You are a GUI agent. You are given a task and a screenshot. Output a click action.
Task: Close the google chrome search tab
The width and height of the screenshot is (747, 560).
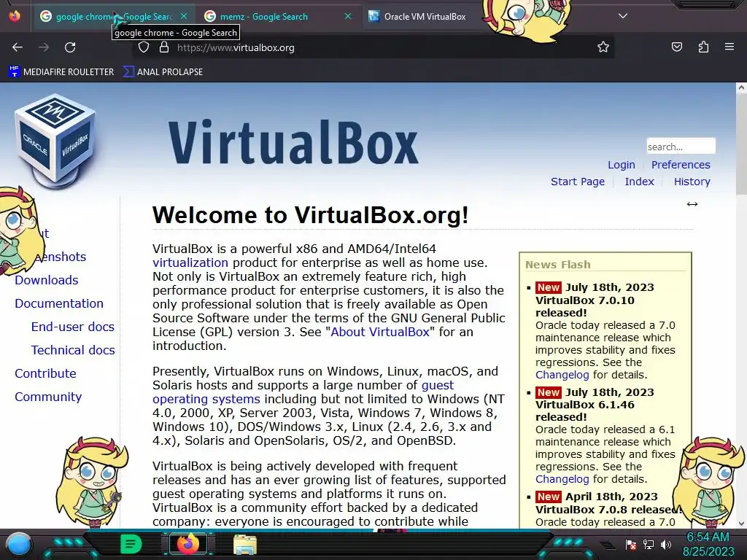(184, 16)
